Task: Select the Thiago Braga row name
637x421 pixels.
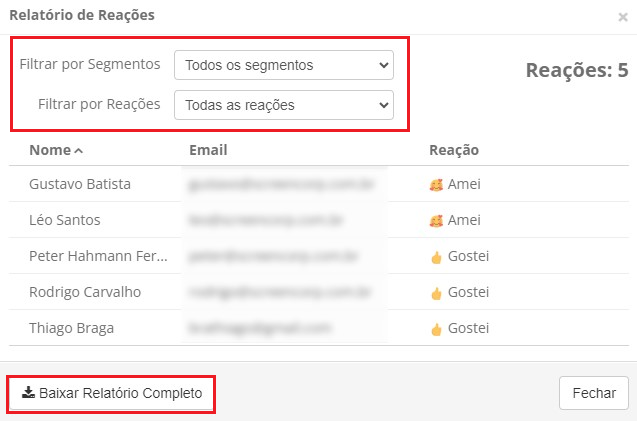Action: [72, 328]
